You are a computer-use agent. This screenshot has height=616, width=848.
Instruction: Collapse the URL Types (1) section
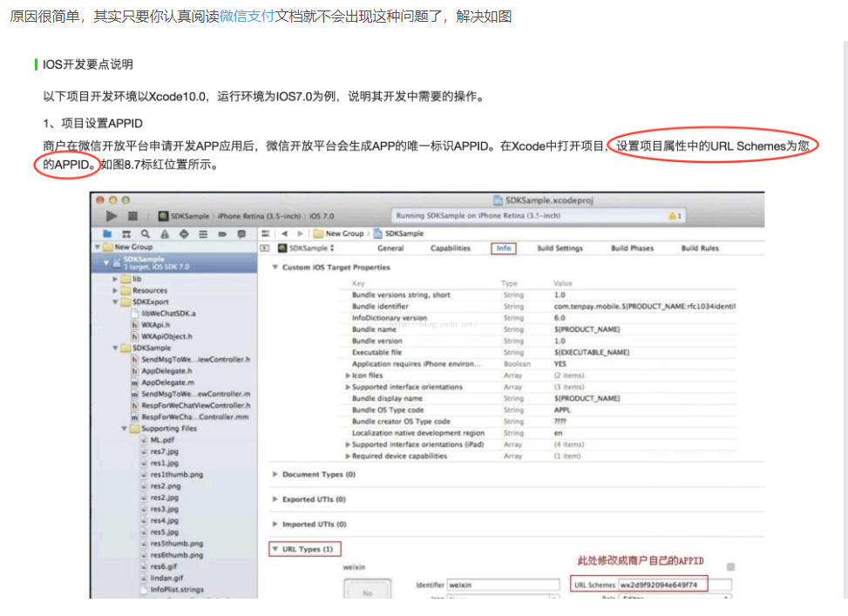(275, 549)
